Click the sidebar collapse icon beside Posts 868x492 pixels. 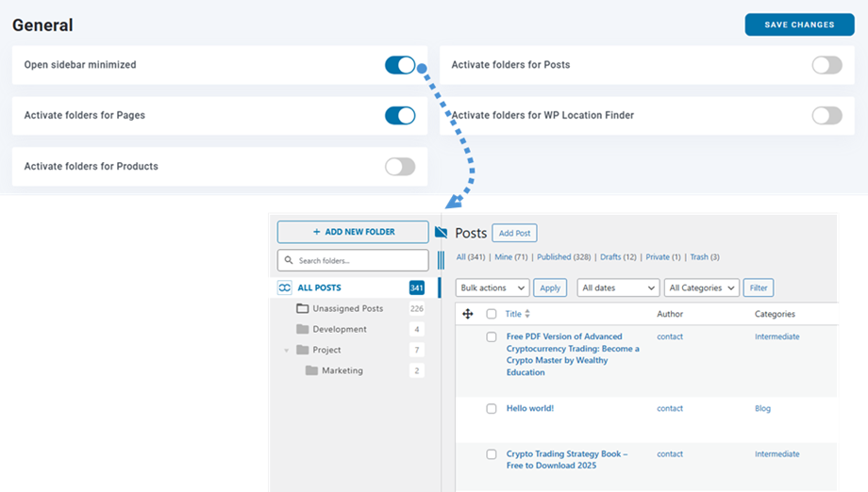(441, 233)
